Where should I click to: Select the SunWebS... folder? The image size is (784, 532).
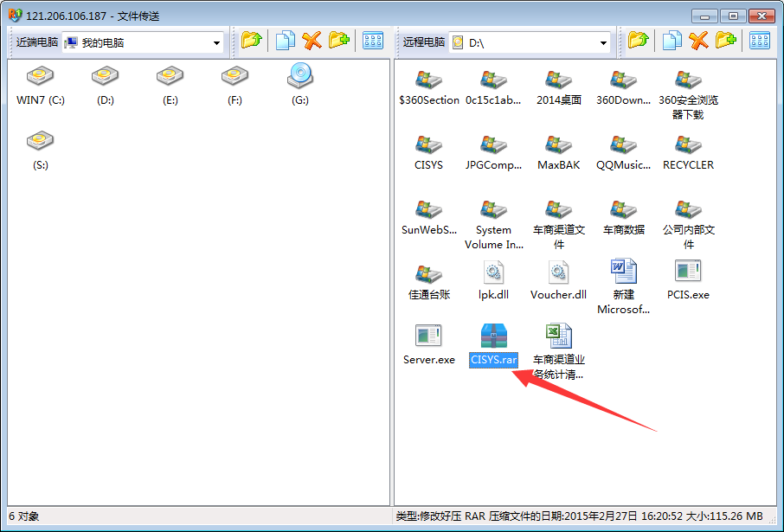click(x=429, y=218)
